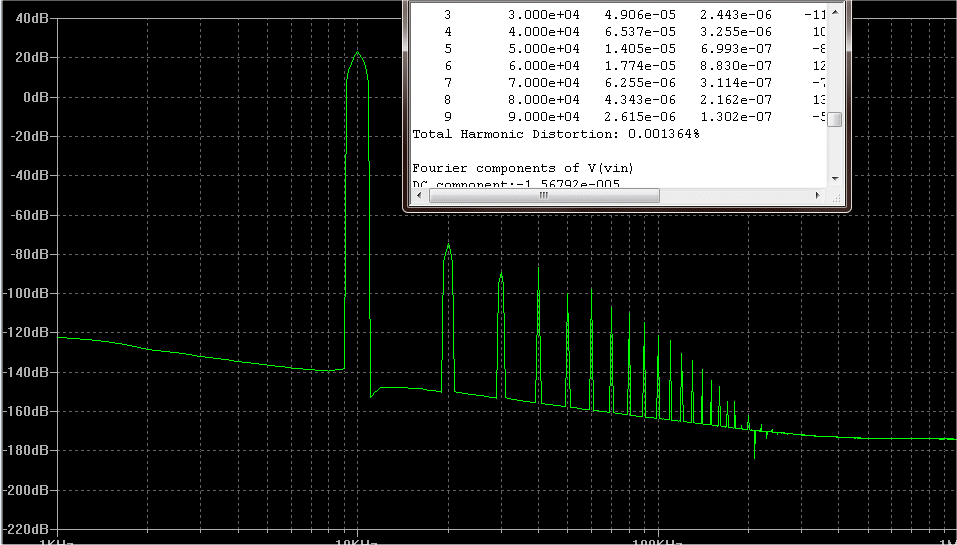957x545 pixels.
Task: Click Fourier component 1.405e-05 for harmonic 5
Action: [640, 48]
